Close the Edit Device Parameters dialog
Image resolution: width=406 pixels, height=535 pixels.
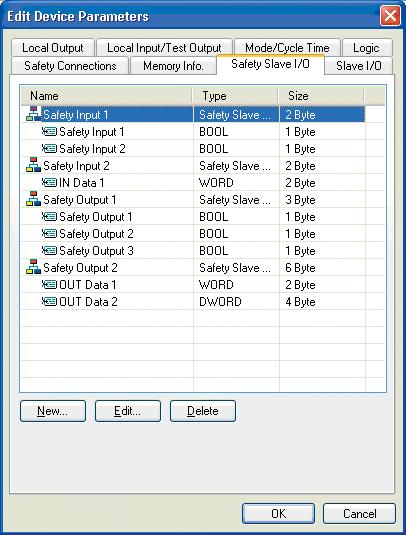tap(390, 16)
